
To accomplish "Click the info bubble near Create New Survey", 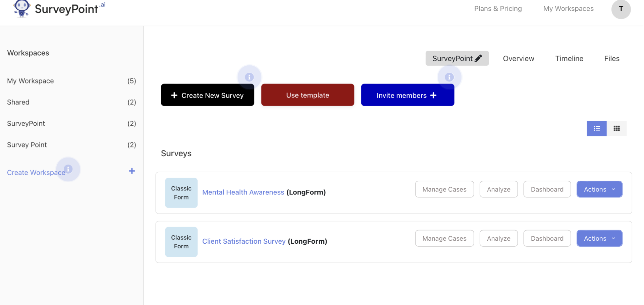I will [x=249, y=76].
